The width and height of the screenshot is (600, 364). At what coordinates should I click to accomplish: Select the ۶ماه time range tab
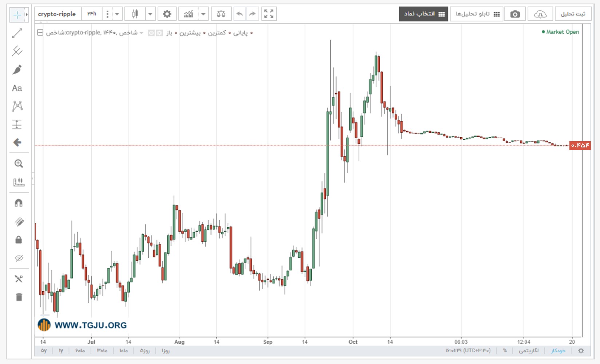(x=80, y=351)
